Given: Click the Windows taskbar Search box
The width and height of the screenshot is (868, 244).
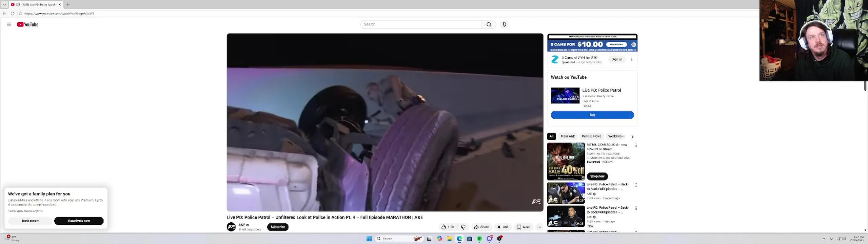Looking at the screenshot, I should (x=399, y=239).
